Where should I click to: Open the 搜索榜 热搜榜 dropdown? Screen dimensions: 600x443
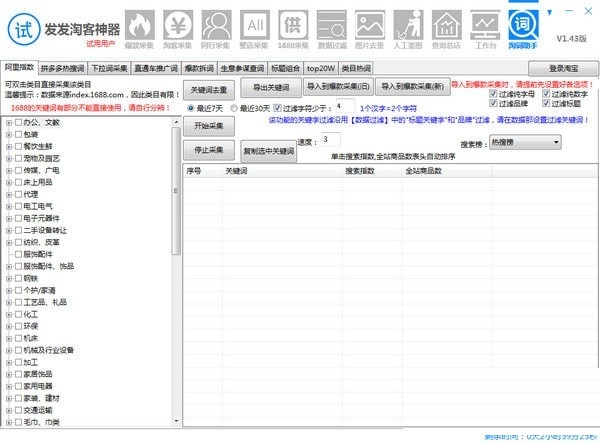525,142
